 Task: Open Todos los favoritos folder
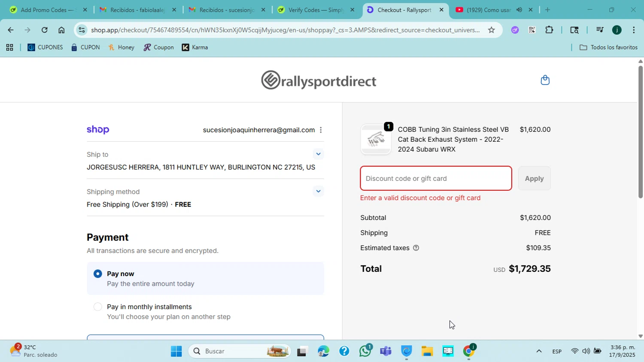pyautogui.click(x=608, y=48)
